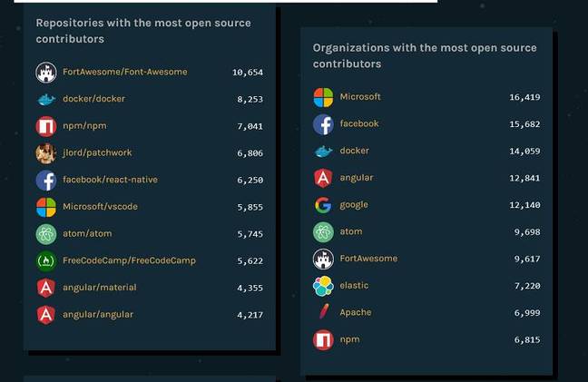Click the Google G logo
Screen dimensions: 588x382
click(x=323, y=205)
